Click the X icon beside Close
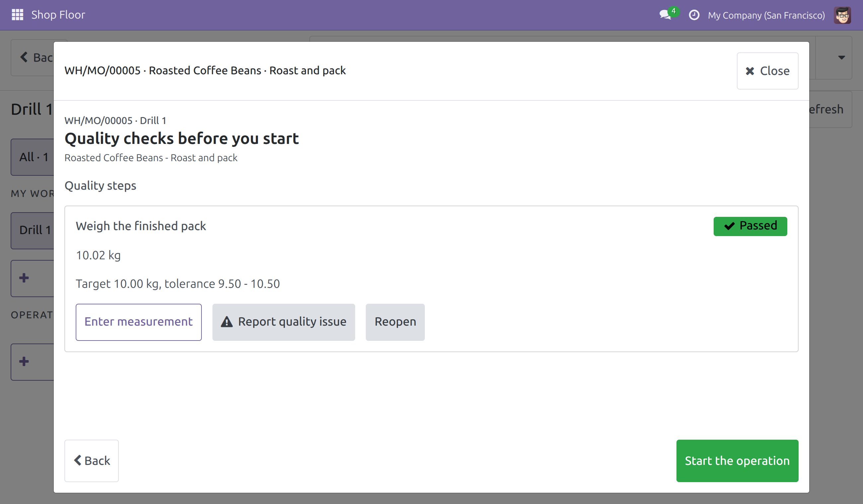Image resolution: width=863 pixels, height=504 pixels. pos(750,71)
